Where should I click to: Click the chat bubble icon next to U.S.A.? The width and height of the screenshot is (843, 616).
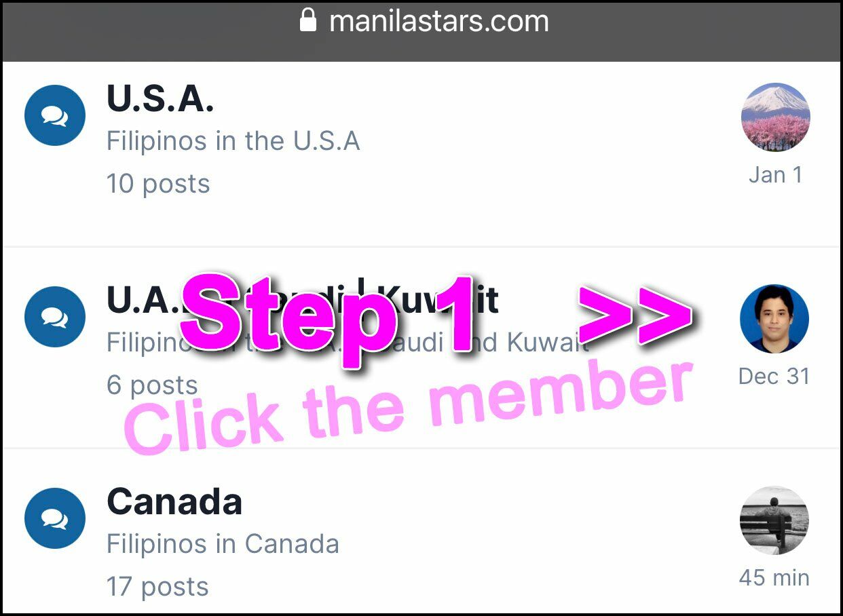point(55,115)
